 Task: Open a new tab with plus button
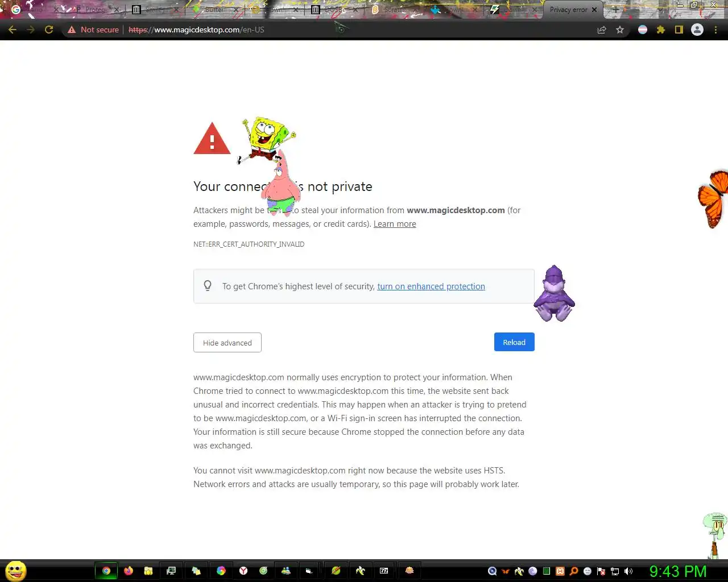(615, 10)
